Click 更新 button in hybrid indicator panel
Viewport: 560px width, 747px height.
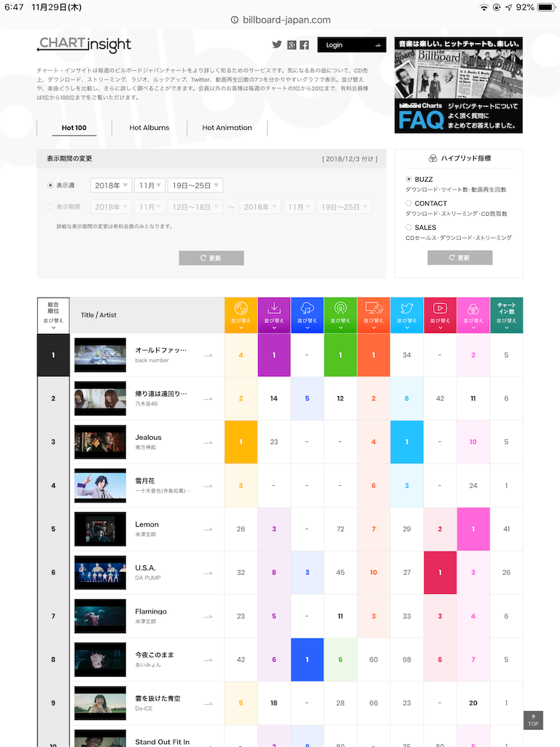pyautogui.click(x=460, y=258)
